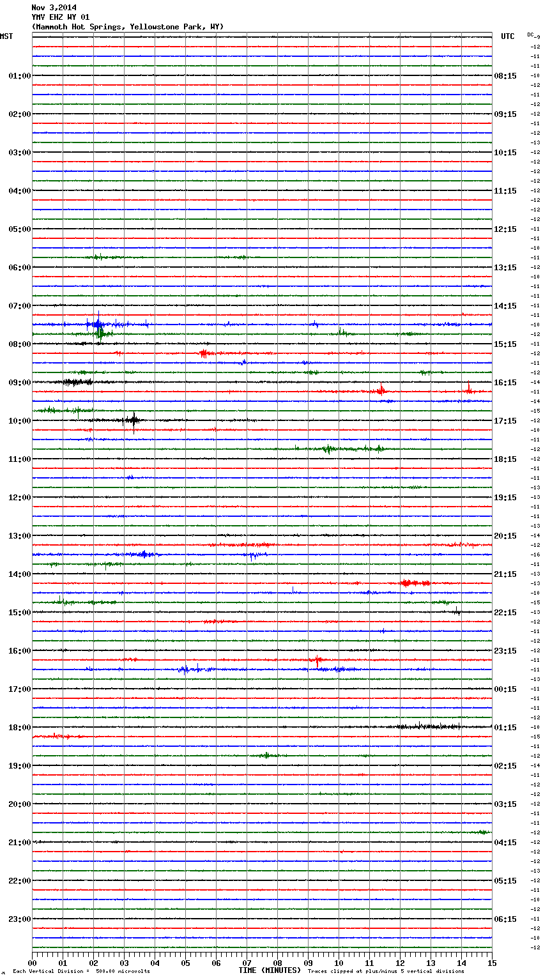Image resolution: width=543 pixels, height=980 pixels.
Task: Click the UTC timezone label
Action: pyautogui.click(x=507, y=36)
